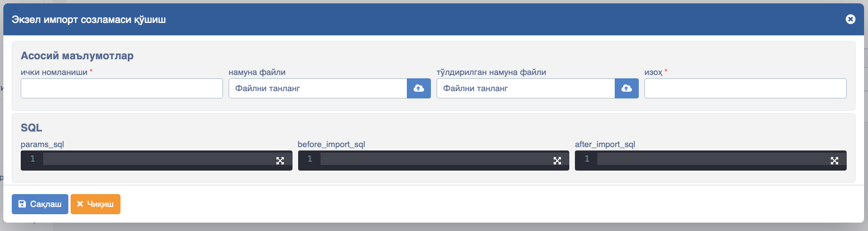Click the Экзел импорт созламаси қўшиш title
868x231 pixels.
point(89,20)
